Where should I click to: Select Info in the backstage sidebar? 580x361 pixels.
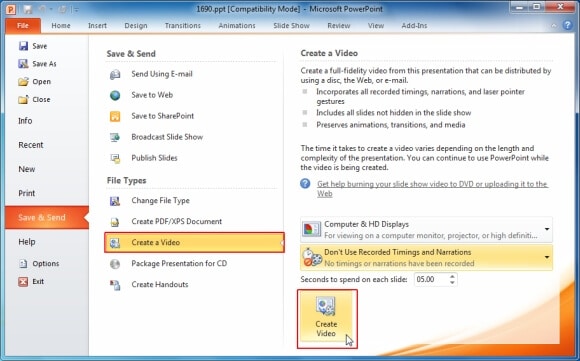point(25,121)
